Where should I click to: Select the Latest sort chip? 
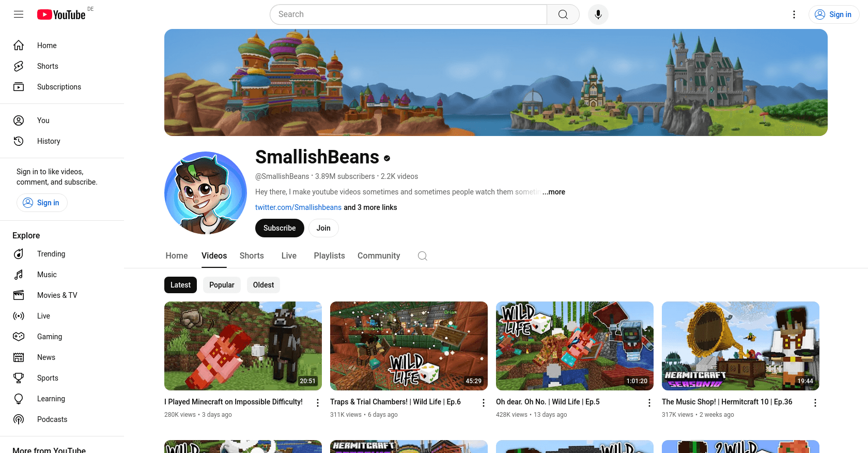[x=180, y=285]
